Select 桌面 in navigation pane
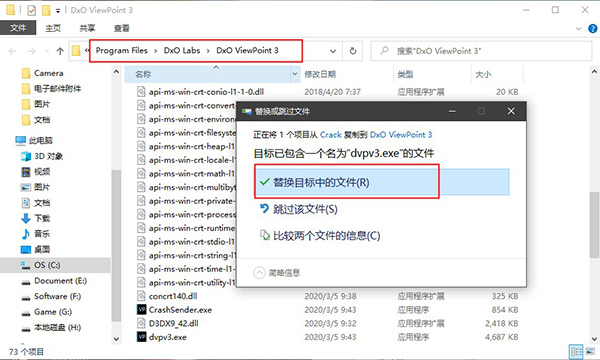The height and width of the screenshot is (360, 600). (42, 249)
